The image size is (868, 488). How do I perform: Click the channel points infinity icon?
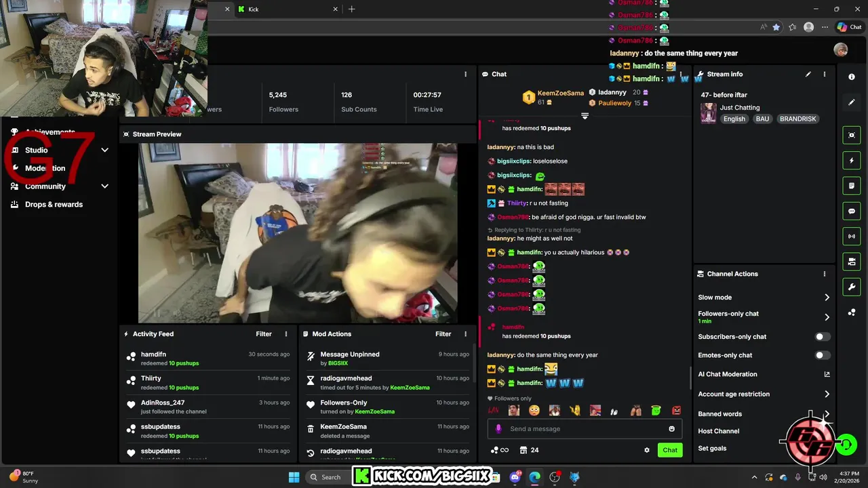(x=499, y=450)
